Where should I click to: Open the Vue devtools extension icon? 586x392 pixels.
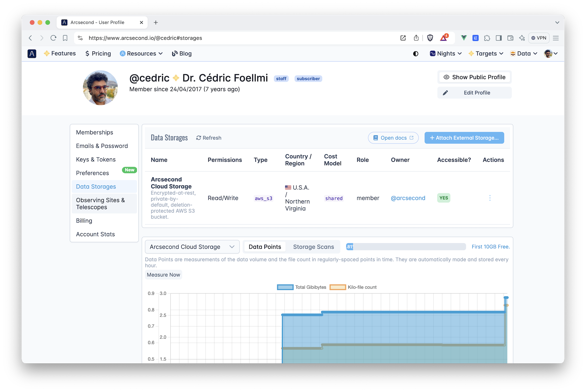coord(463,38)
